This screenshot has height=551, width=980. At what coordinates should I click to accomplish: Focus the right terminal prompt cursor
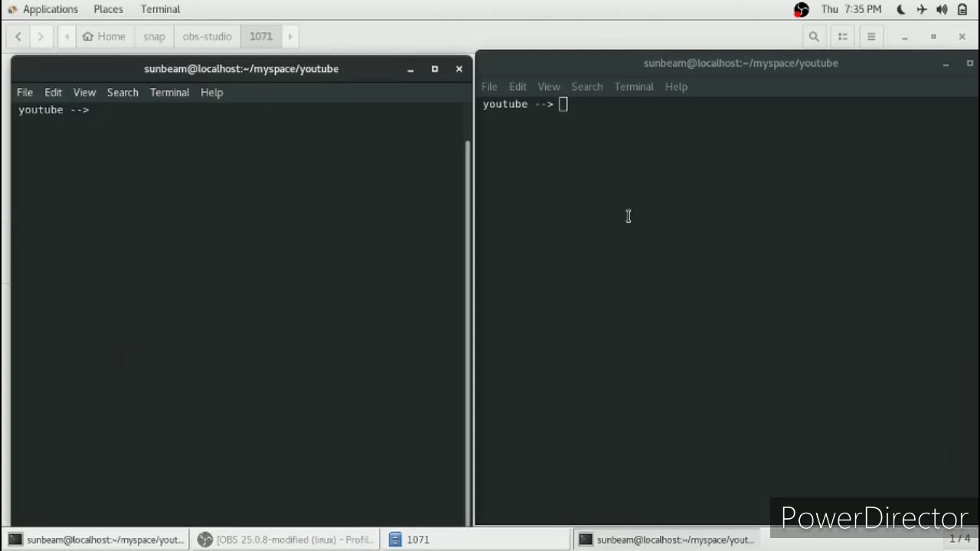(x=563, y=104)
